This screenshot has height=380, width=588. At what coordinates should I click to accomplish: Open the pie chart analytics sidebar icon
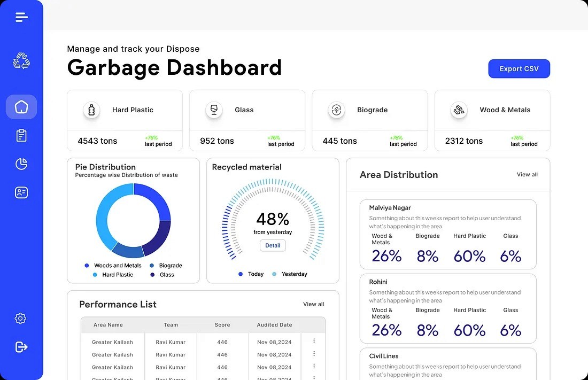tap(21, 164)
